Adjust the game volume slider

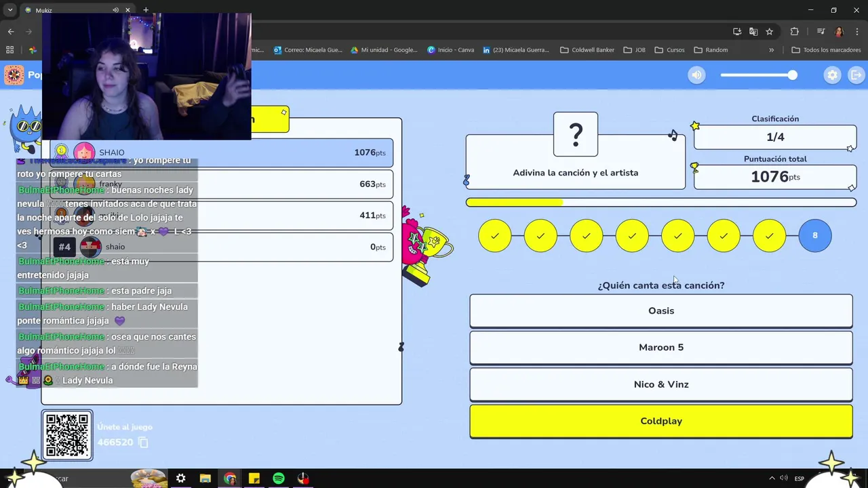coord(758,75)
